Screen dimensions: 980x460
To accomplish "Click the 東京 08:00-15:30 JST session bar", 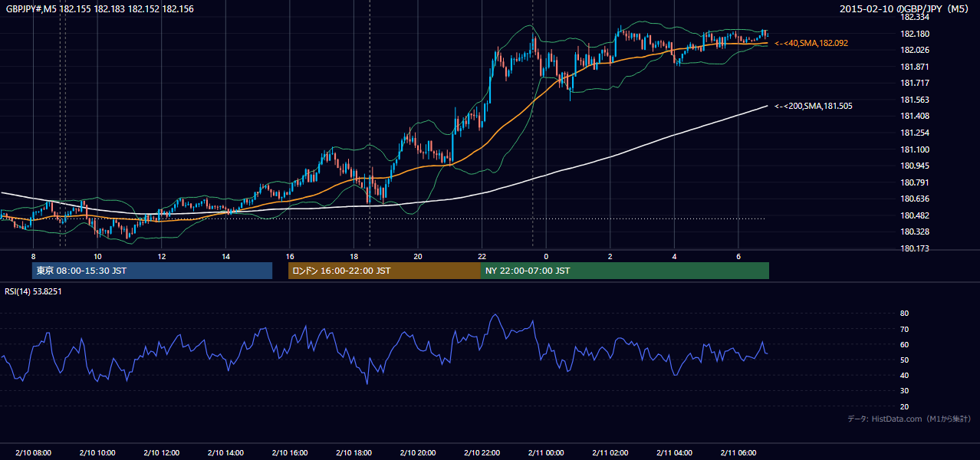I will 152,271.
